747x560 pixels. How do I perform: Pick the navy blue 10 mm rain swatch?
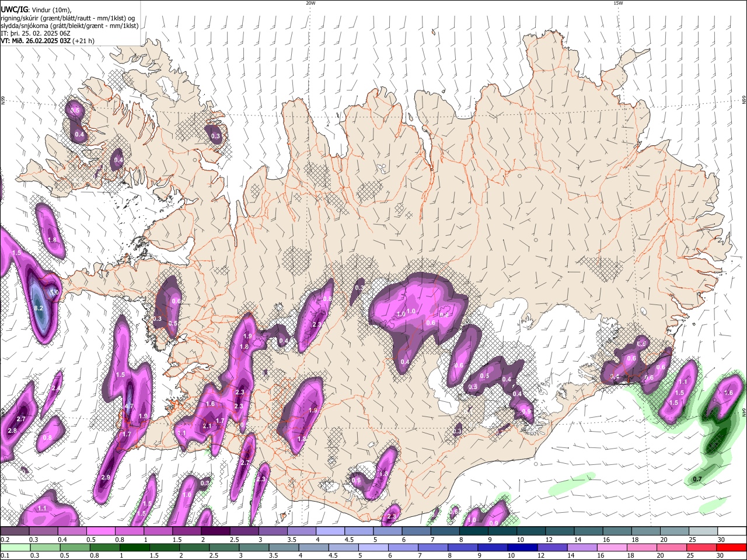523,547
